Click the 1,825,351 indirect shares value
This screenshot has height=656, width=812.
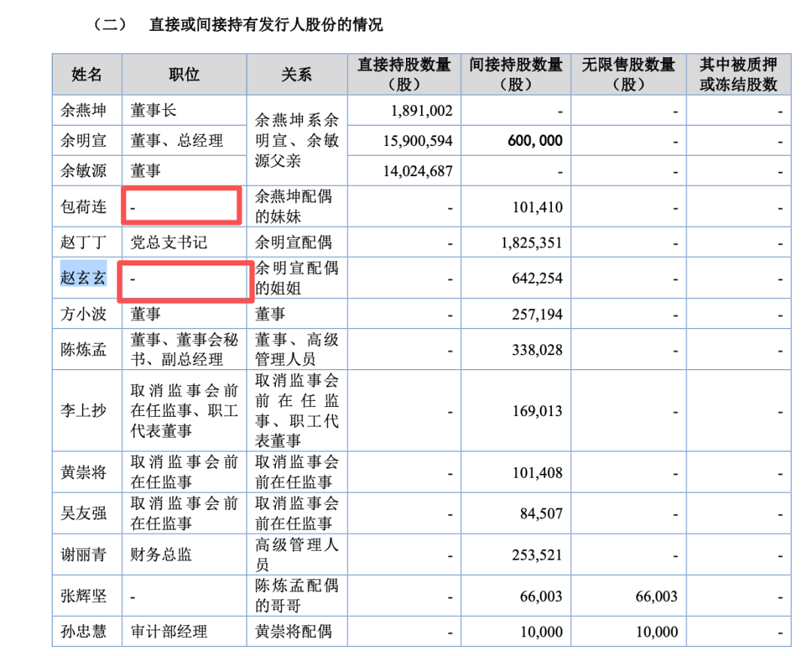point(532,242)
